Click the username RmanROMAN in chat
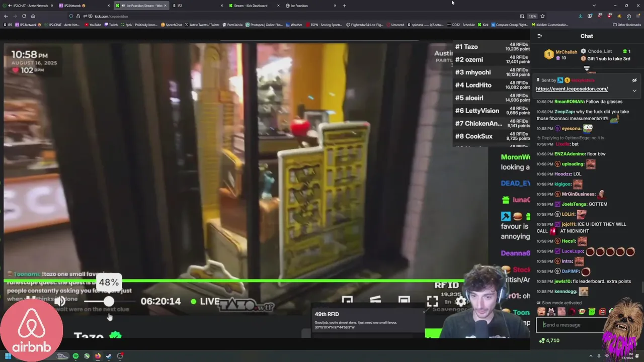 (570, 102)
